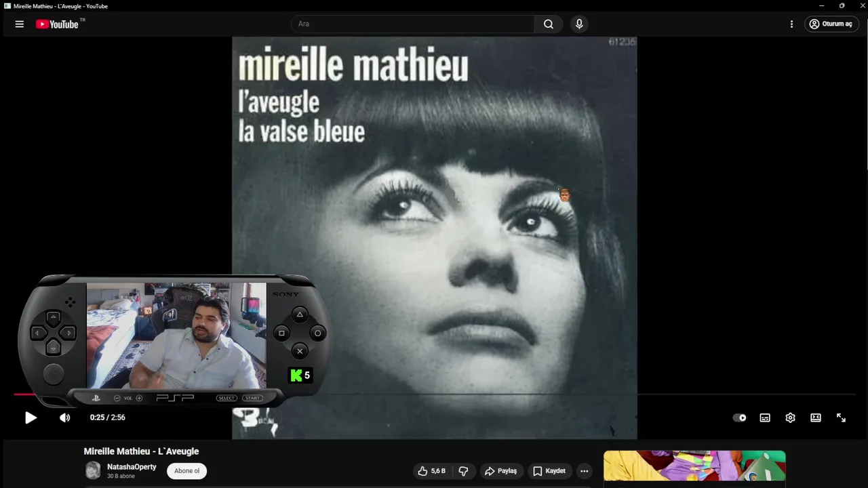Screen dimensions: 868x488
Task: Open more actions ellipsis below video
Action: 585,471
